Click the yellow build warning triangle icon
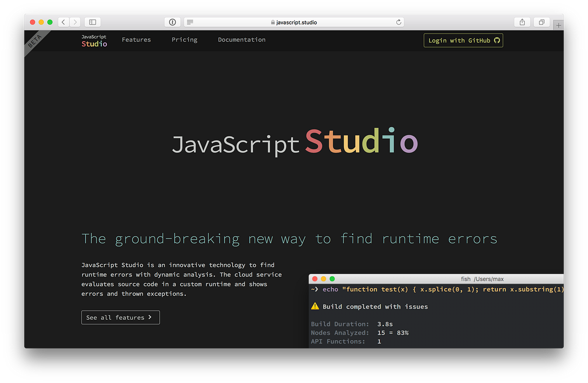The image size is (588, 383). [x=314, y=306]
